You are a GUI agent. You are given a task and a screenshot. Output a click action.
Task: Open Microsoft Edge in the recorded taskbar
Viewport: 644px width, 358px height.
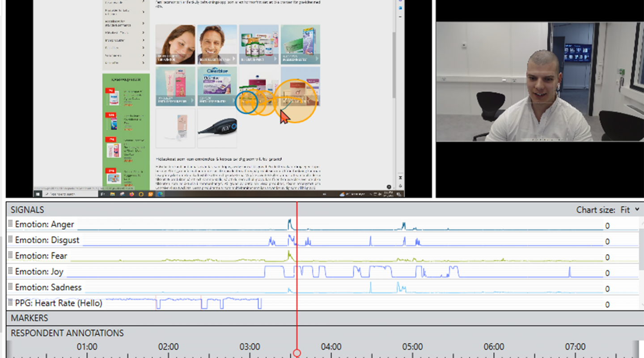[x=160, y=194]
